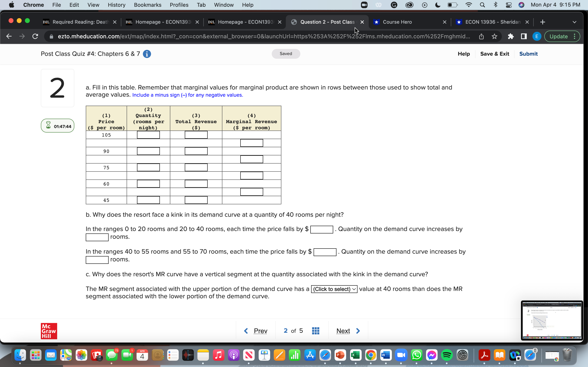Open the (Click to select) dropdown
Screen dimensions: 588x367
334,289
